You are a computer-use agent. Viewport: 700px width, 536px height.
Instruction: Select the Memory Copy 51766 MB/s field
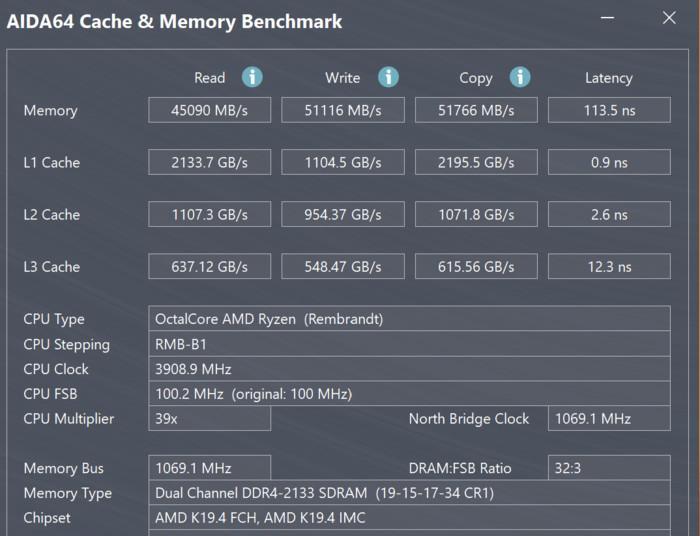tap(476, 110)
